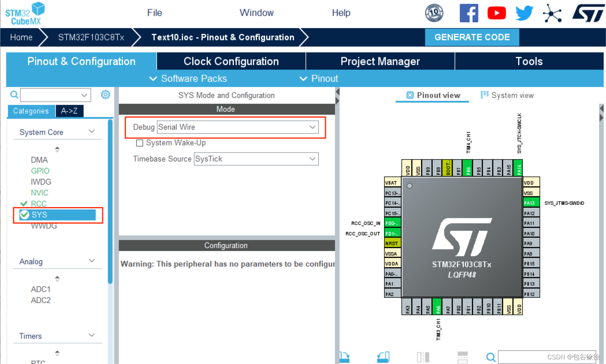Select the Categories tab
The image size is (606, 364).
(31, 111)
